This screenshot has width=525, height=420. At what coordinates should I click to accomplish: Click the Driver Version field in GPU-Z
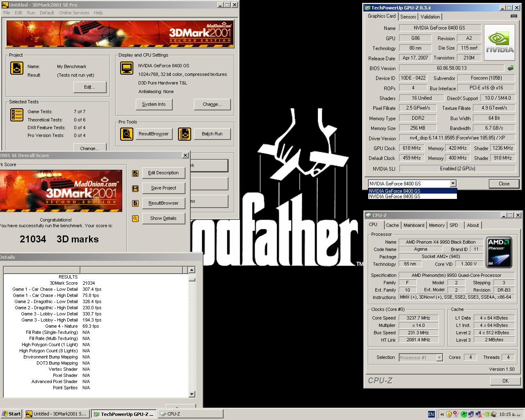coord(457,138)
